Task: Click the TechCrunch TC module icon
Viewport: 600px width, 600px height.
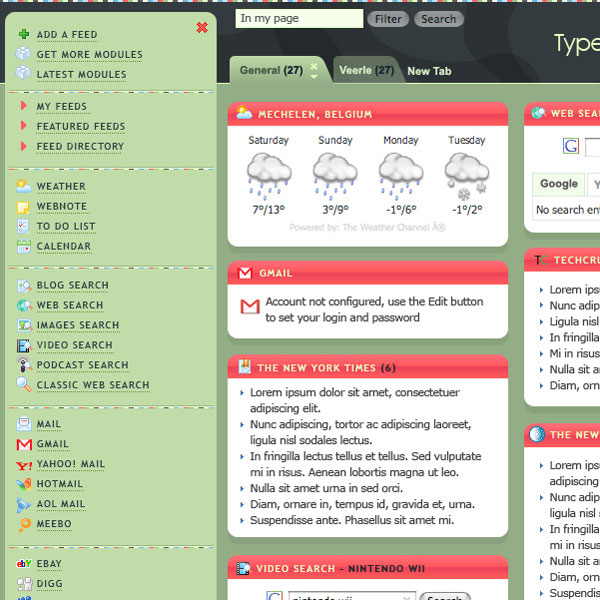Action: 541,260
